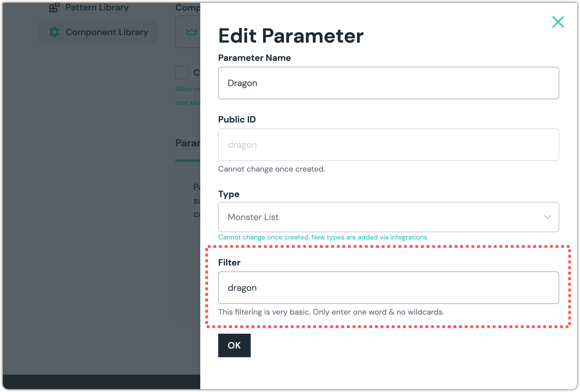Click the Pattern Library grid icon
580x392 pixels.
(54, 8)
